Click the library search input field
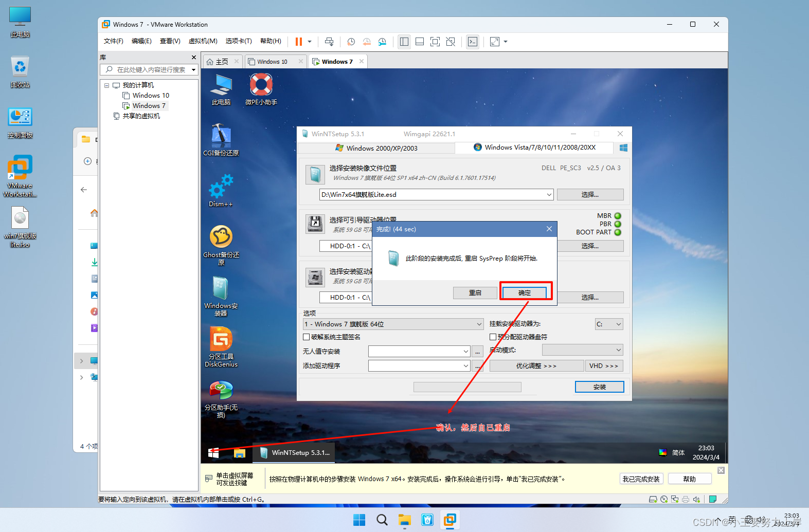Image resolution: width=809 pixels, height=532 pixels. pos(151,69)
